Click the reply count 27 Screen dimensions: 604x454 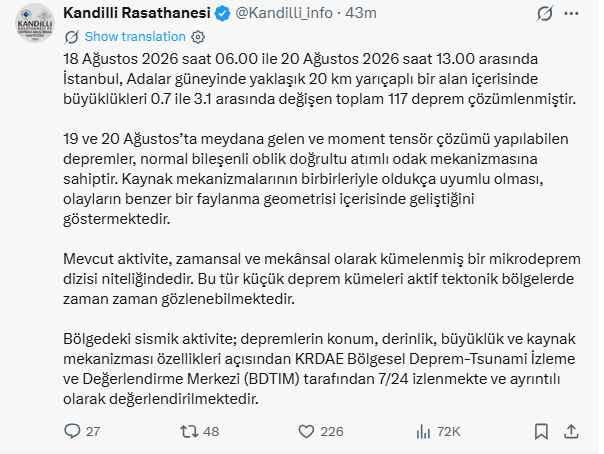tap(93, 432)
